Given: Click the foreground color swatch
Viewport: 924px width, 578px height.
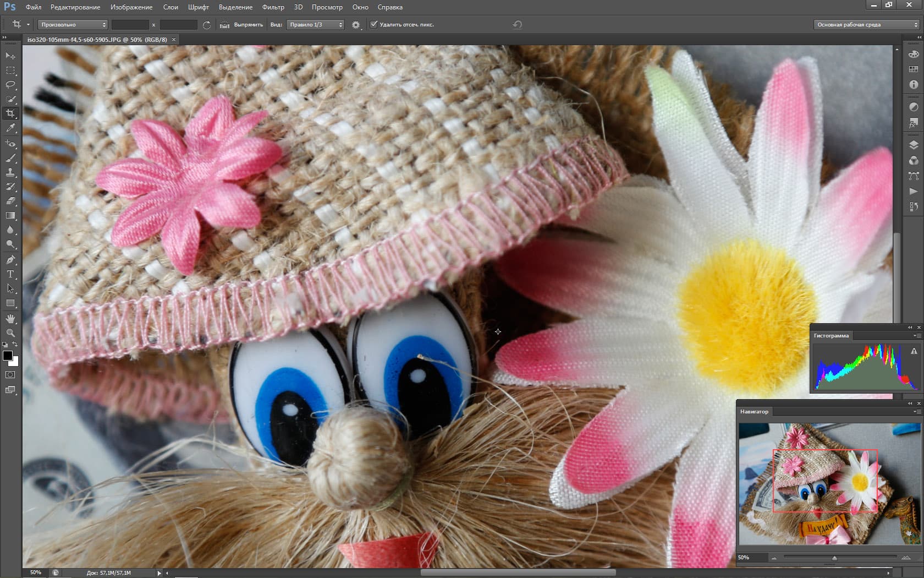Looking at the screenshot, I should coord(8,356).
